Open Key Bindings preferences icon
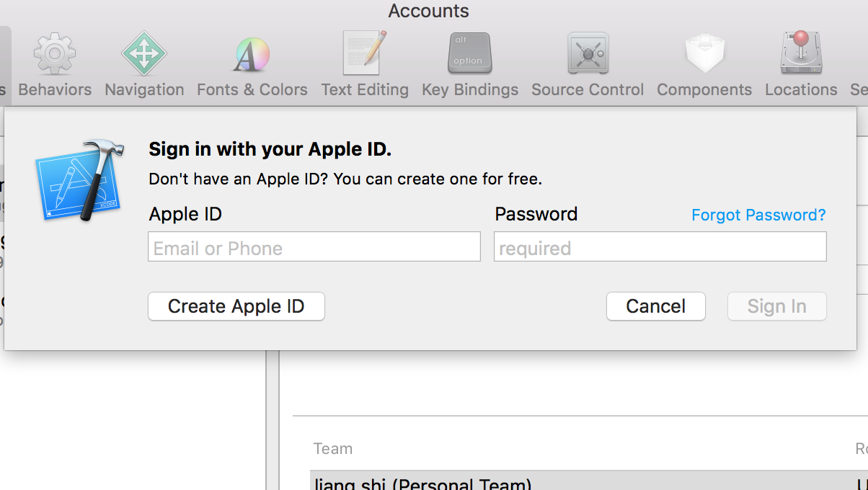 point(469,54)
